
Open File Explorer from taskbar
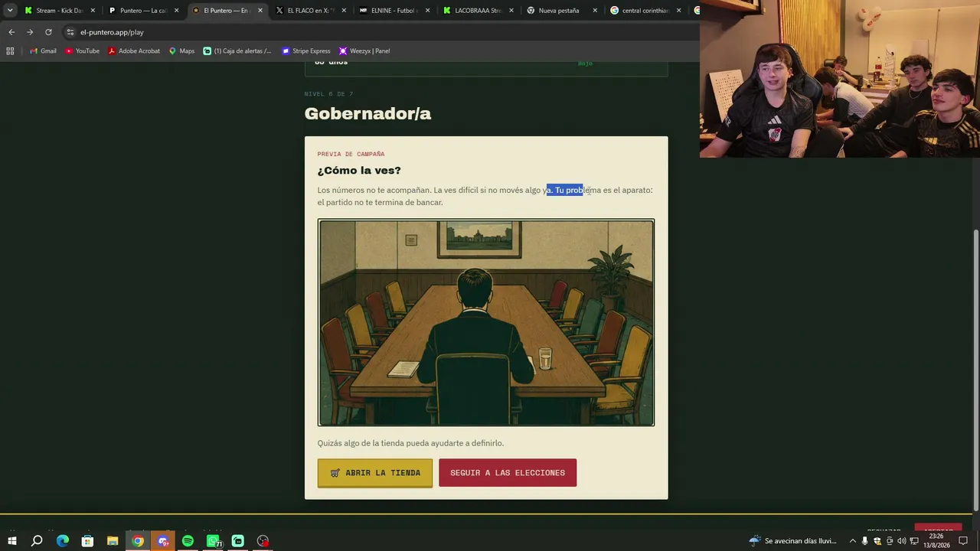tap(113, 541)
